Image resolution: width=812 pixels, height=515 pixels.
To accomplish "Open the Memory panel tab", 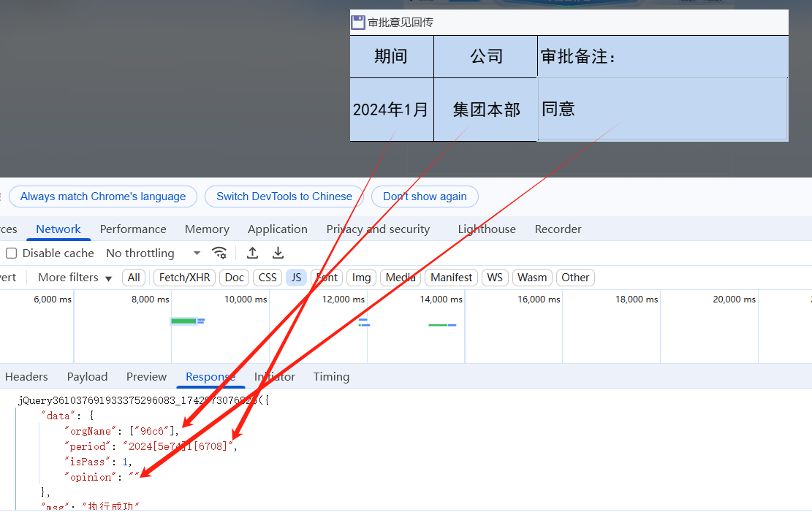I will click(x=207, y=229).
